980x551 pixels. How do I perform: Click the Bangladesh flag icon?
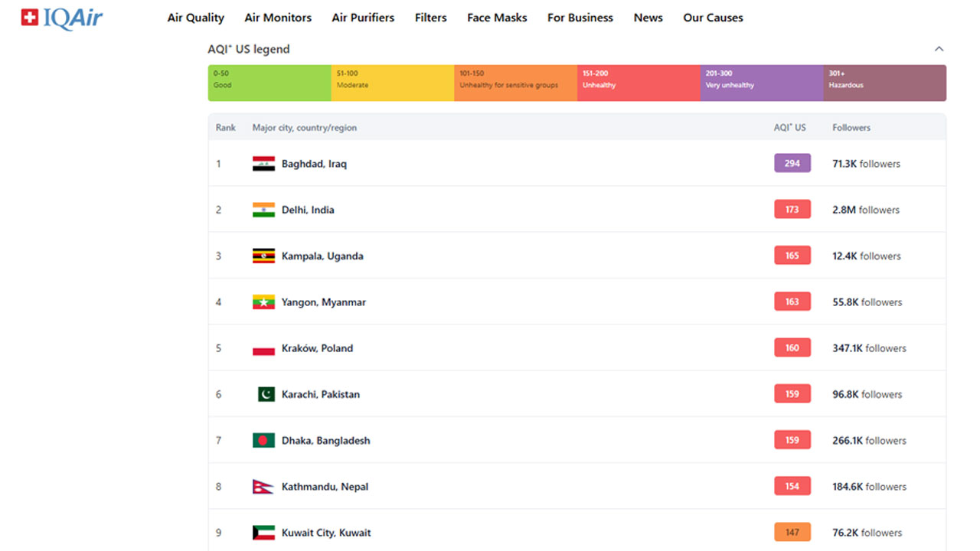pyautogui.click(x=263, y=441)
